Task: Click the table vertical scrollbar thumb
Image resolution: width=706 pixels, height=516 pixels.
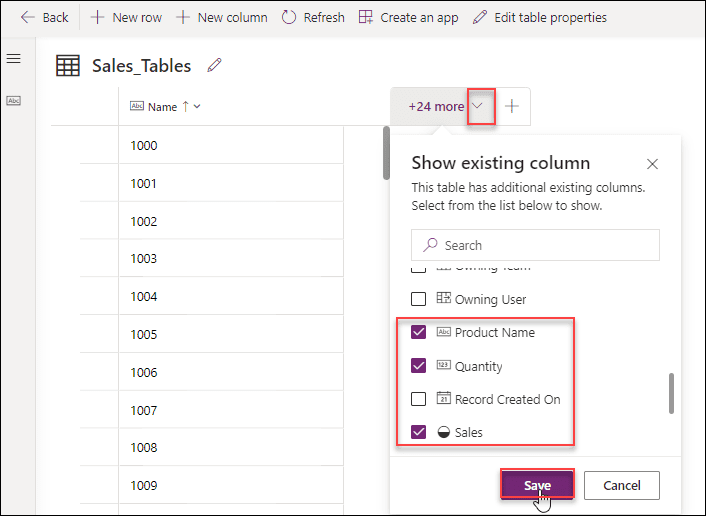Action: tap(386, 153)
